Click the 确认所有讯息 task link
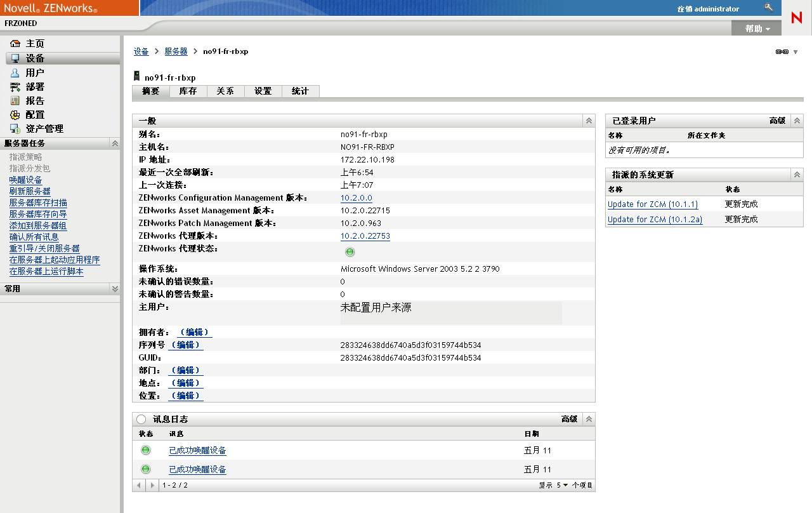 [34, 237]
